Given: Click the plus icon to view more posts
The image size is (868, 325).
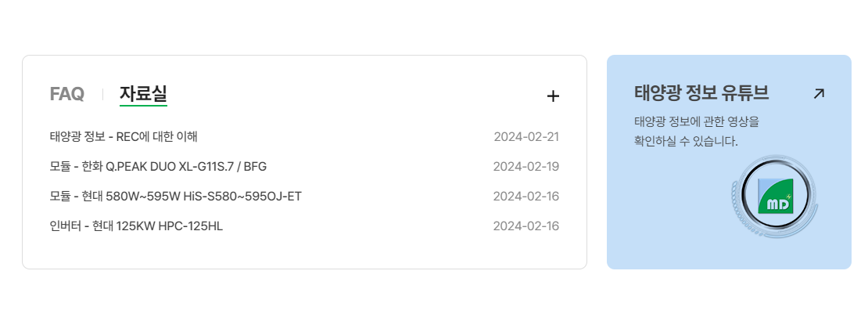Looking at the screenshot, I should click(553, 96).
